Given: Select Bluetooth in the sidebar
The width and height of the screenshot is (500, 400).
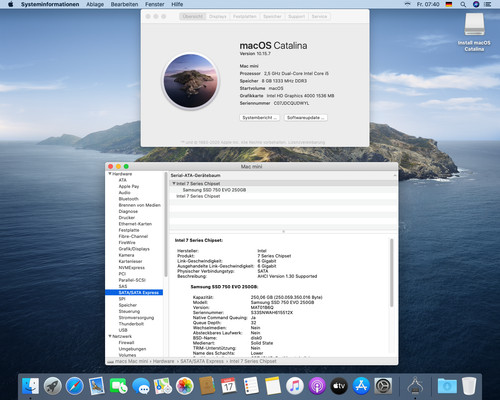Looking at the screenshot, I should [129, 199].
